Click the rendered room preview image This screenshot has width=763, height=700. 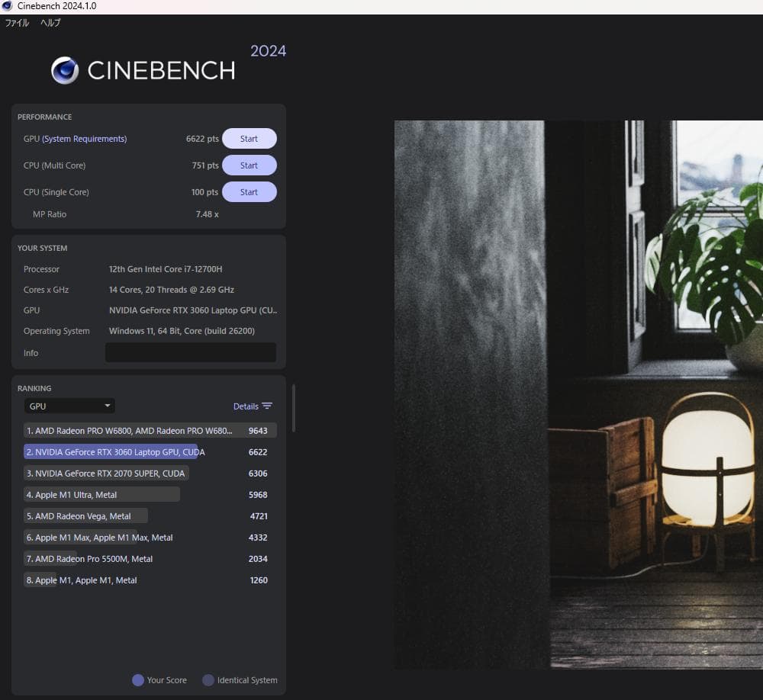point(578,394)
